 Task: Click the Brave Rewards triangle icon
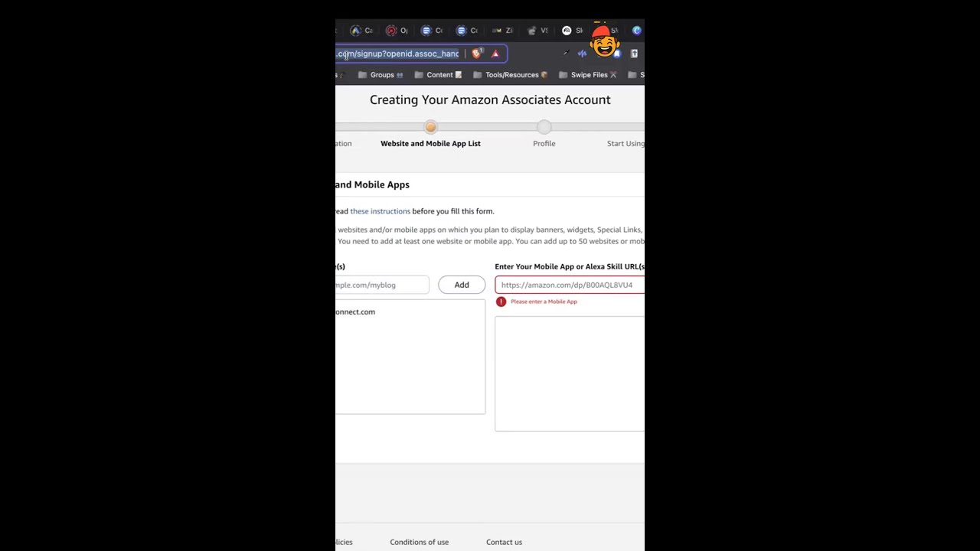point(495,54)
